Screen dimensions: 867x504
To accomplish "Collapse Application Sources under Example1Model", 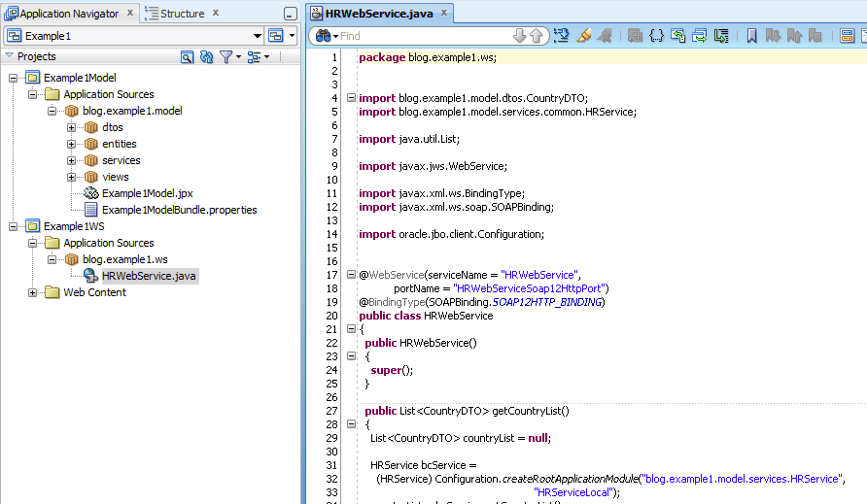I will (x=33, y=94).
